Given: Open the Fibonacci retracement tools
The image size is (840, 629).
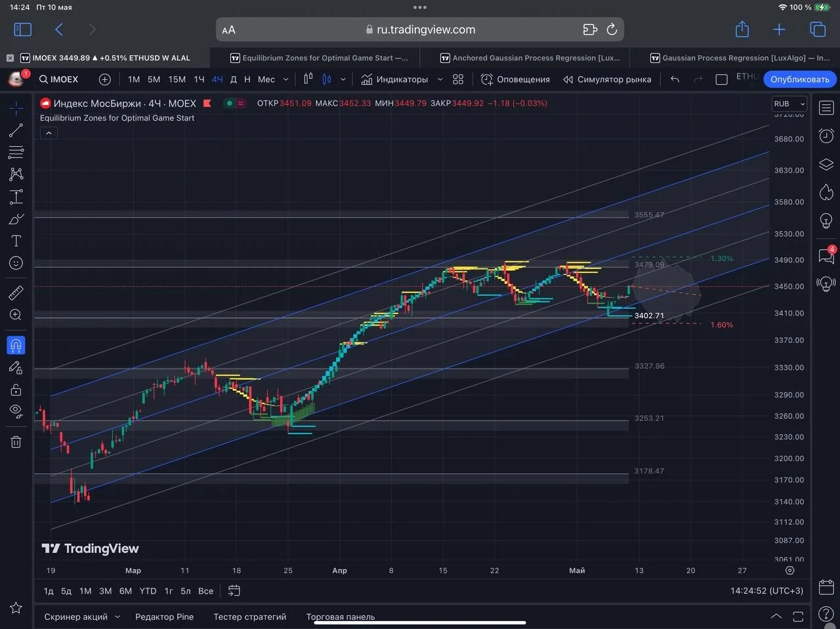Looking at the screenshot, I should point(16,152).
